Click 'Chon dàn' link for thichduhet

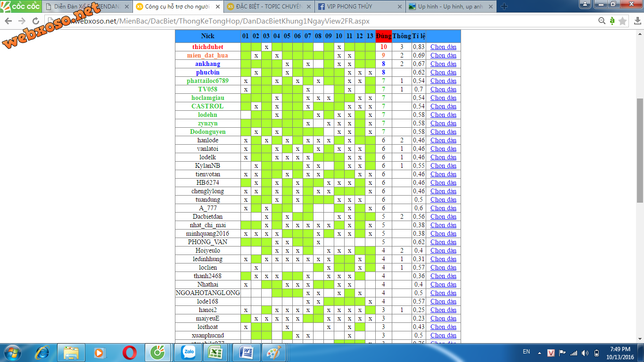(443, 47)
